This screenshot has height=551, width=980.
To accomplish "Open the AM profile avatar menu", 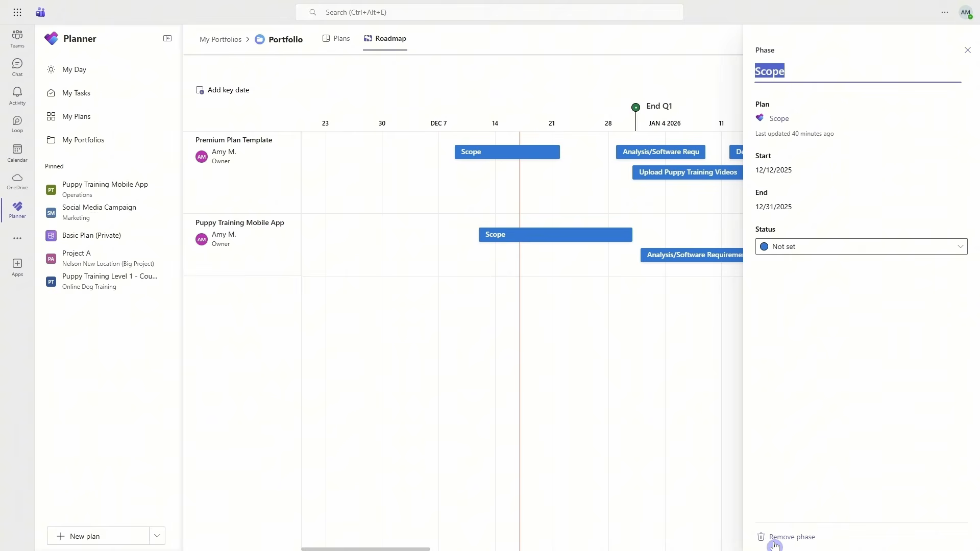I will tap(966, 12).
